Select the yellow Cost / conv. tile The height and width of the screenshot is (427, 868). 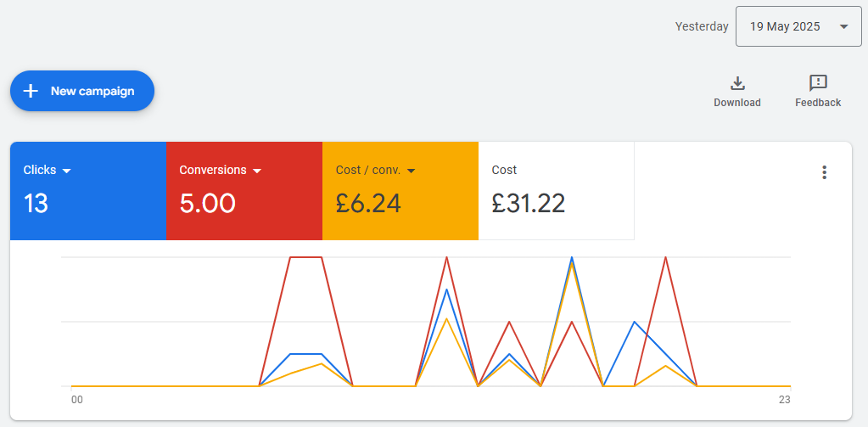point(400,191)
